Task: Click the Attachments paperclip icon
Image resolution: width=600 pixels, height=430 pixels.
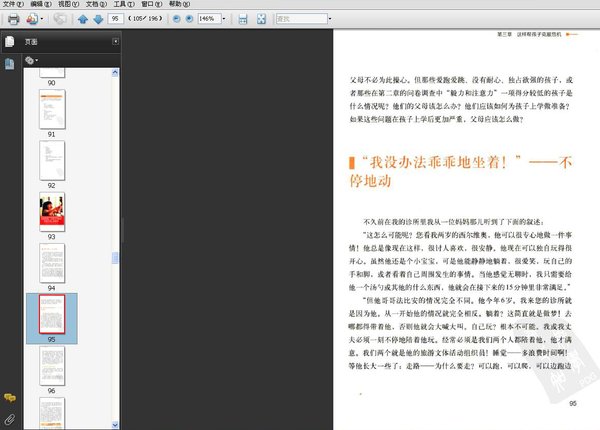Action: 10,419
